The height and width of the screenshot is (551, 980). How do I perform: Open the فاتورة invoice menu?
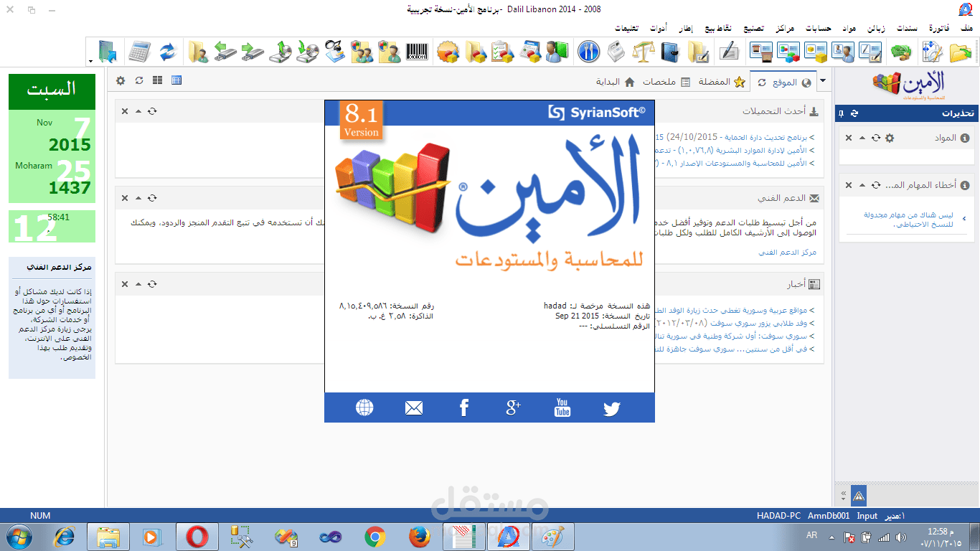coord(939,29)
